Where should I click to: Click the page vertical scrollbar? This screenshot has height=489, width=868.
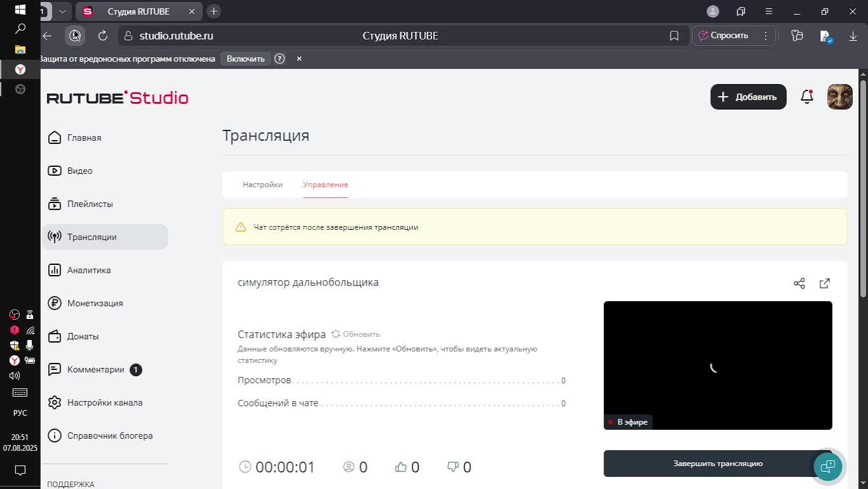[863, 188]
